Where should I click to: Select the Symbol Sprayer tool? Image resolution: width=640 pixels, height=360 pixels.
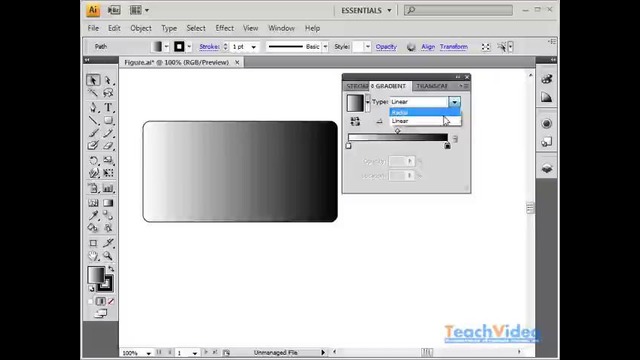click(x=93, y=188)
